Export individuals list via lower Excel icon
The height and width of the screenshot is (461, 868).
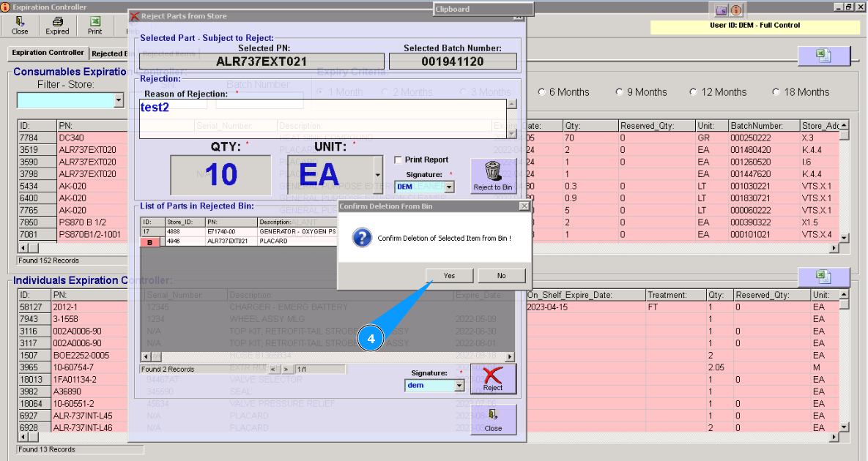823,277
